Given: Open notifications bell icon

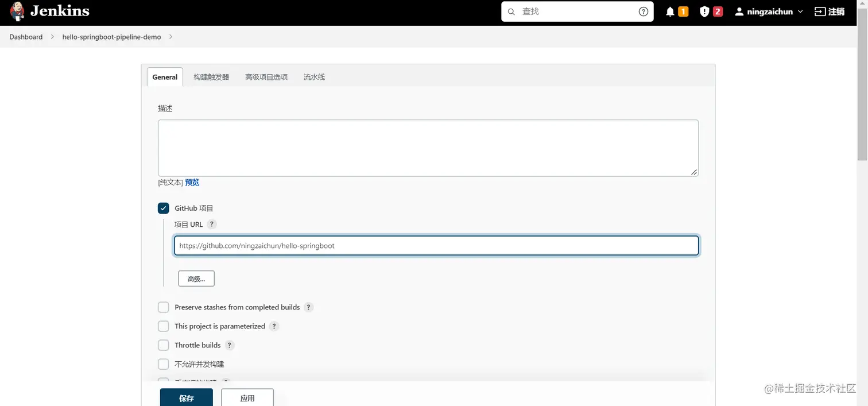Looking at the screenshot, I should (x=670, y=11).
